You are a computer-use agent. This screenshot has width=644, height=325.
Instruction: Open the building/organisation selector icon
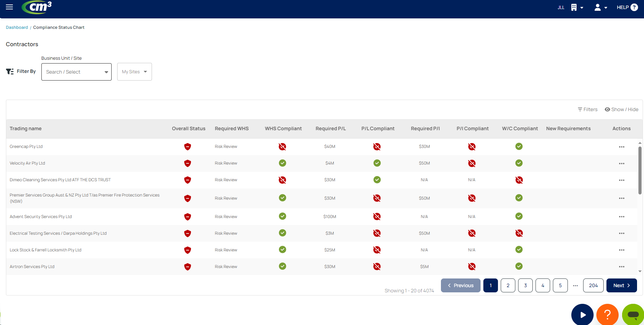point(577,7)
